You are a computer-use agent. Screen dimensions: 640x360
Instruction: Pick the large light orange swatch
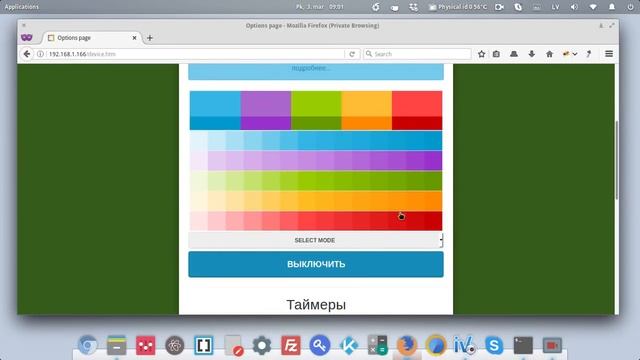pyautogui.click(x=367, y=104)
